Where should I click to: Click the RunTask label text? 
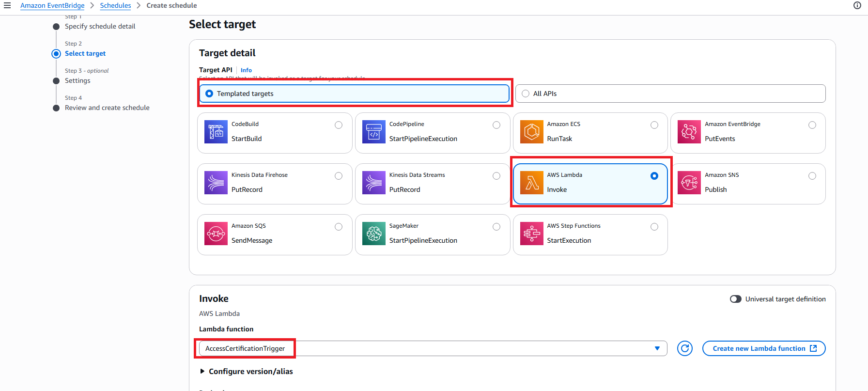559,139
